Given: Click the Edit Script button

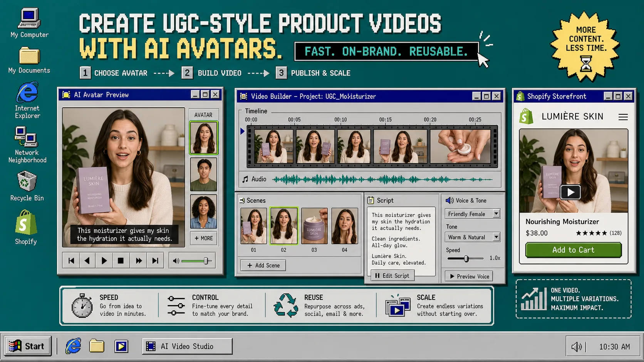Looking at the screenshot, I should coord(392,275).
